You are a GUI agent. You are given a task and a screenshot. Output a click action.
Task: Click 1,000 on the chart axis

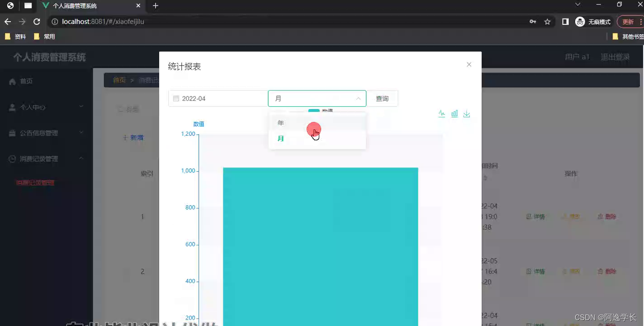point(188,171)
